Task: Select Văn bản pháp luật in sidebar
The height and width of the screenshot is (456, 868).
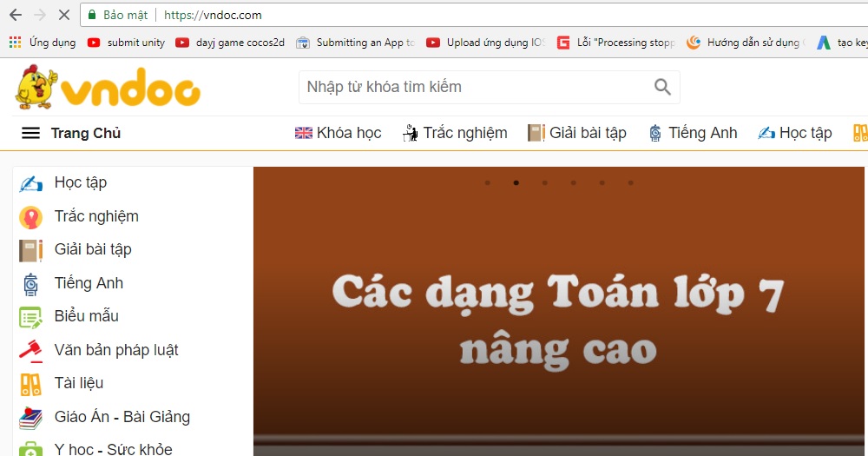Action: pyautogui.click(x=116, y=350)
